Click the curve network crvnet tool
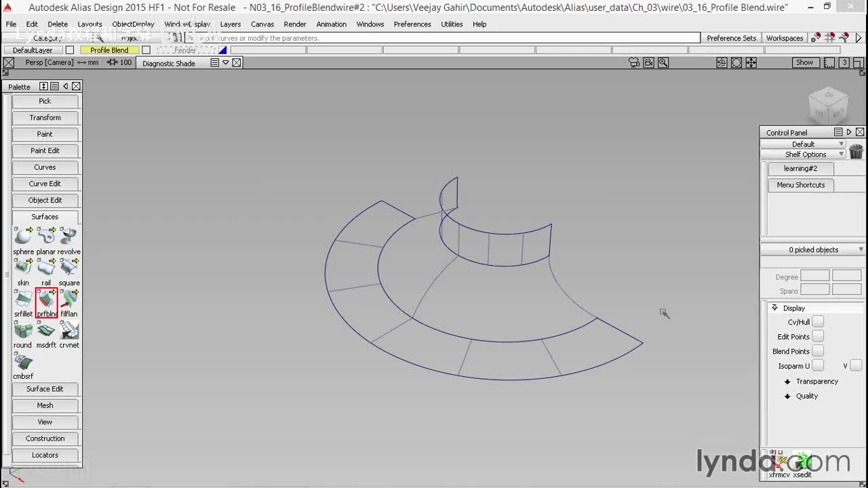 click(x=68, y=330)
